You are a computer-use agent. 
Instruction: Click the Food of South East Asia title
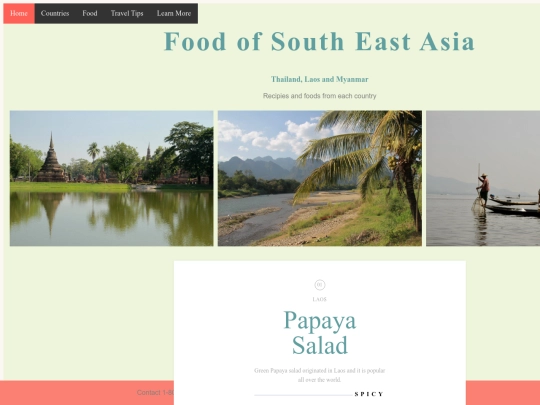[x=319, y=42]
